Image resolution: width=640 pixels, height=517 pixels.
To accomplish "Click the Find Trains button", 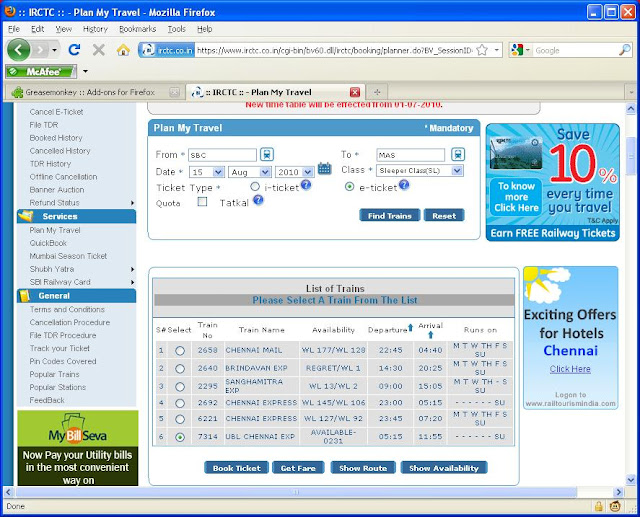I will click(x=389, y=215).
